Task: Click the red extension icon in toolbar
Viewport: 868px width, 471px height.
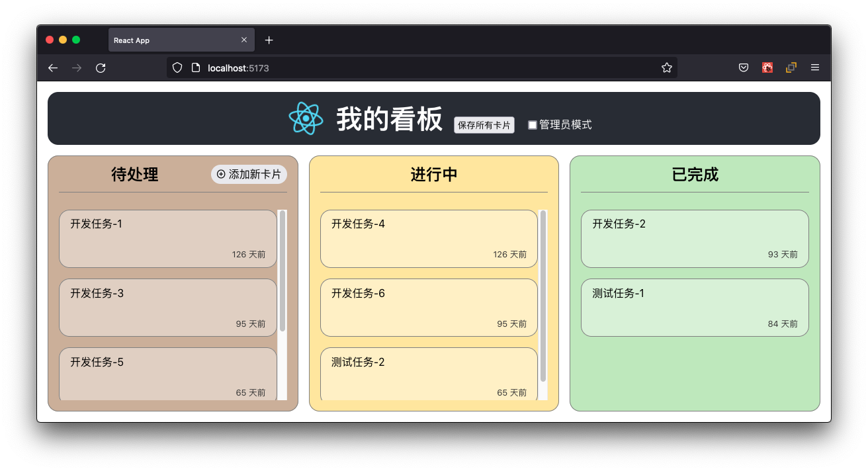Action: tap(767, 67)
